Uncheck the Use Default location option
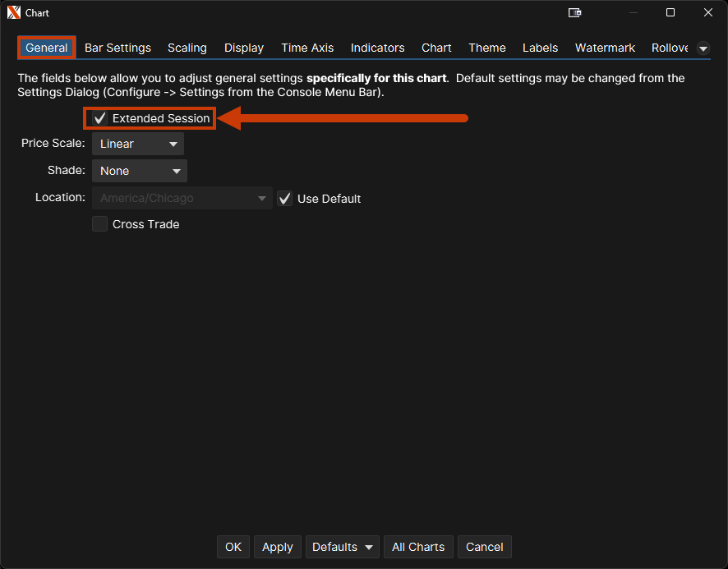The width and height of the screenshot is (728, 569). (285, 199)
